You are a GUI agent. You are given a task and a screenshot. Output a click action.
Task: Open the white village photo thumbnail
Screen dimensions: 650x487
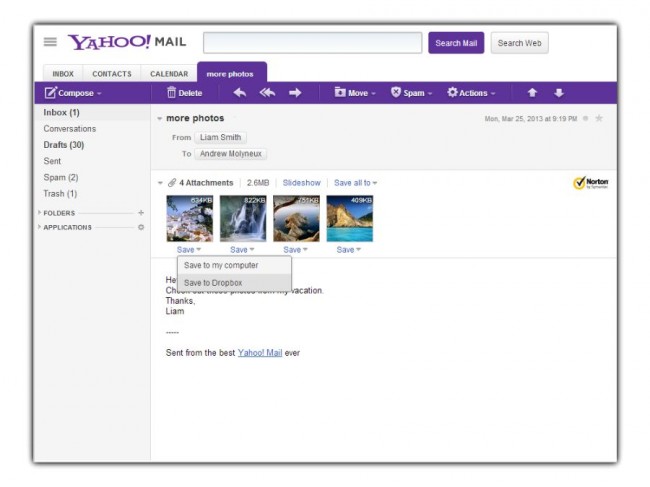pyautogui.click(x=189, y=218)
